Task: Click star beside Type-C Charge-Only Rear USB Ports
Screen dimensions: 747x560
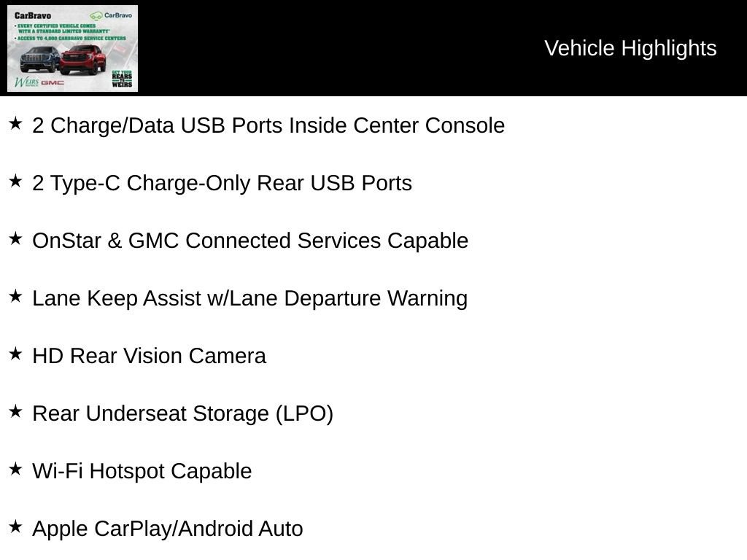Action: point(16,181)
